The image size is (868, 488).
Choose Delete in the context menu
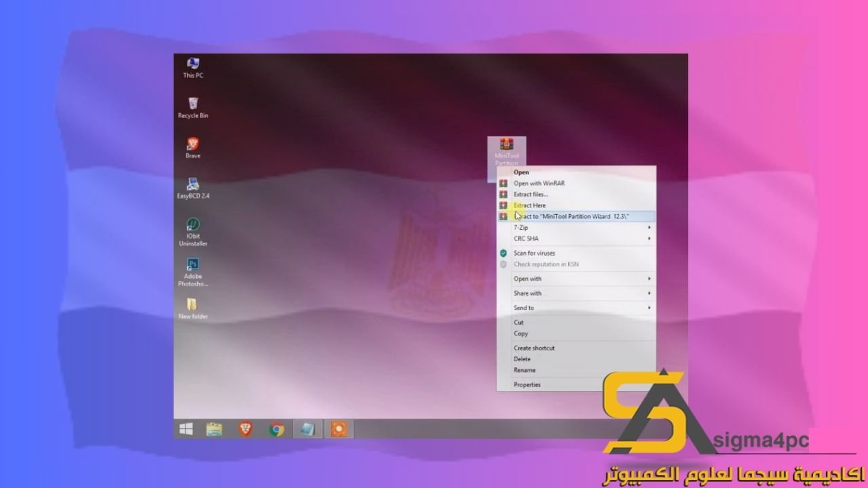pos(576,359)
